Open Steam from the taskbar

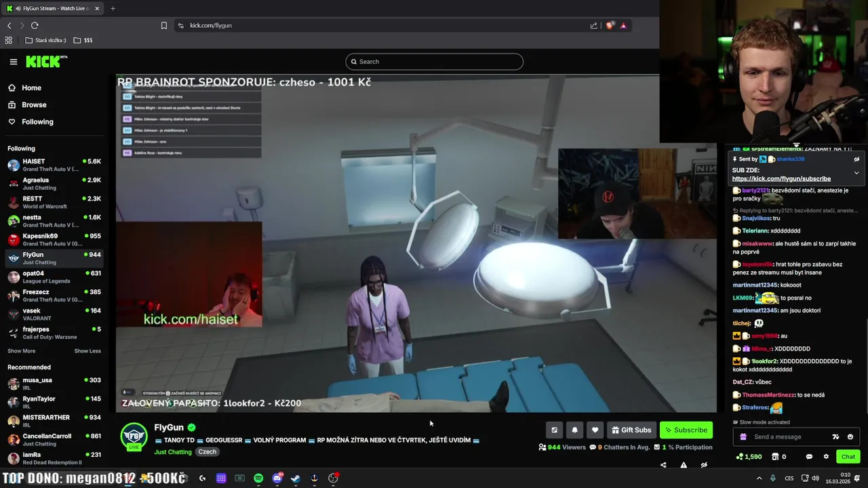pyautogui.click(x=296, y=479)
